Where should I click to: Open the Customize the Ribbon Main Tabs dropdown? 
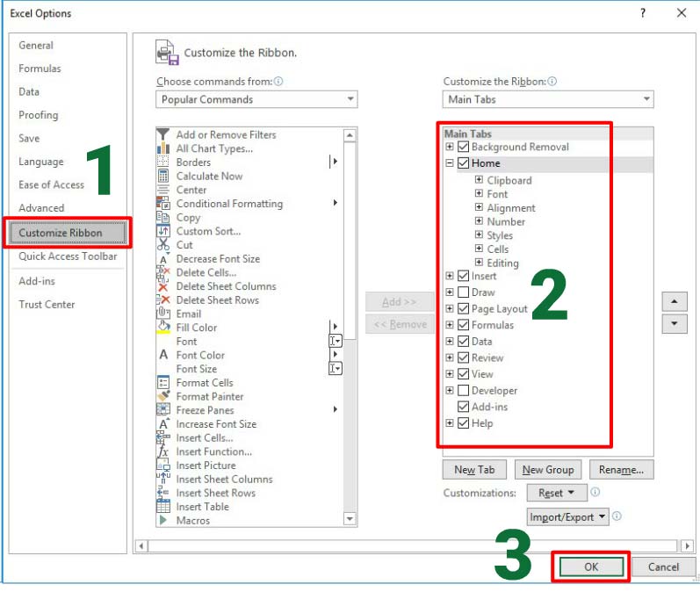pyautogui.click(x=548, y=99)
